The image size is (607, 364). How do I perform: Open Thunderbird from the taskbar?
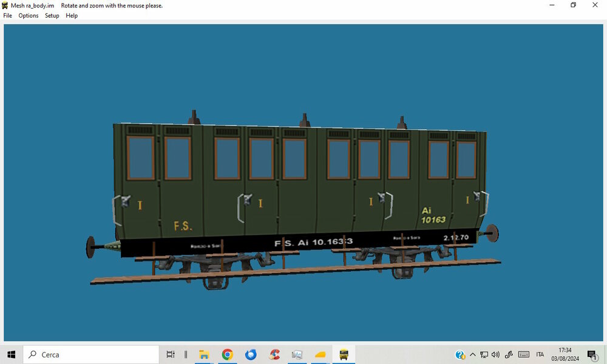pos(251,354)
